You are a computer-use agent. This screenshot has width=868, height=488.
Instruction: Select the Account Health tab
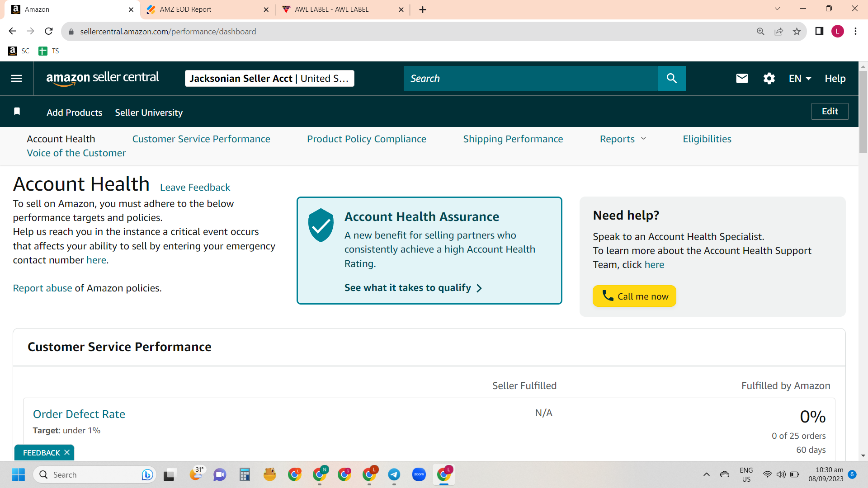61,139
